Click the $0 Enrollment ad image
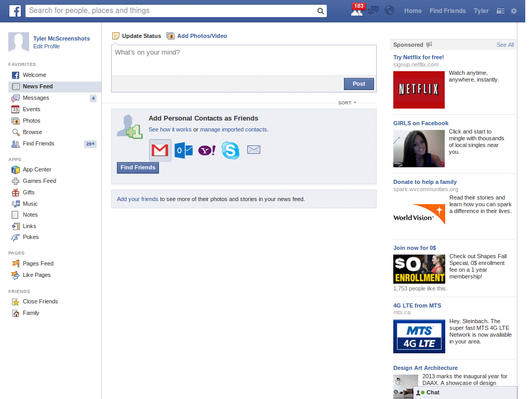 419,269
